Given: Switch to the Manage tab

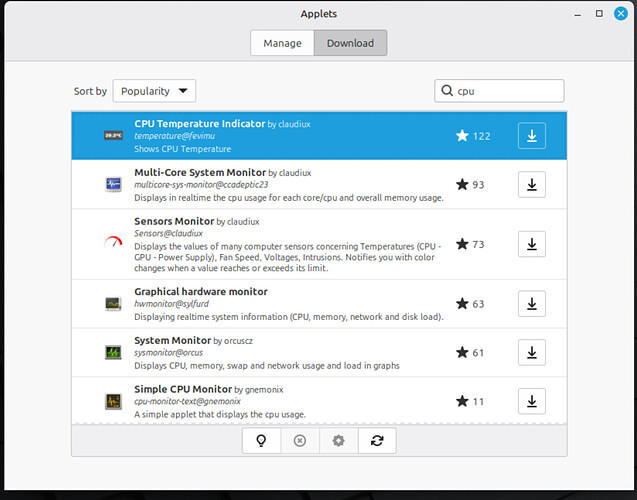Looking at the screenshot, I should [x=282, y=43].
